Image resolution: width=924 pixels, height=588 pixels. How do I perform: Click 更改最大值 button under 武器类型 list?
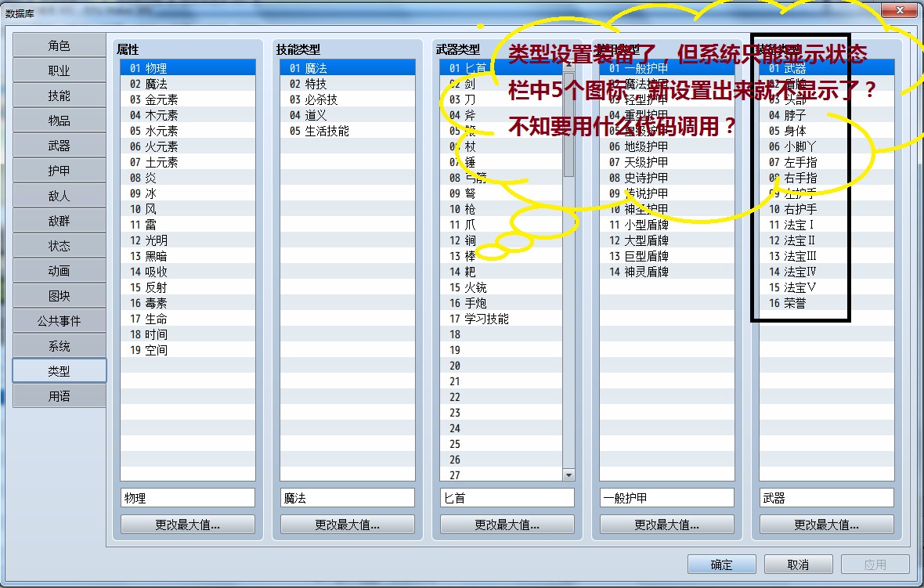point(507,525)
